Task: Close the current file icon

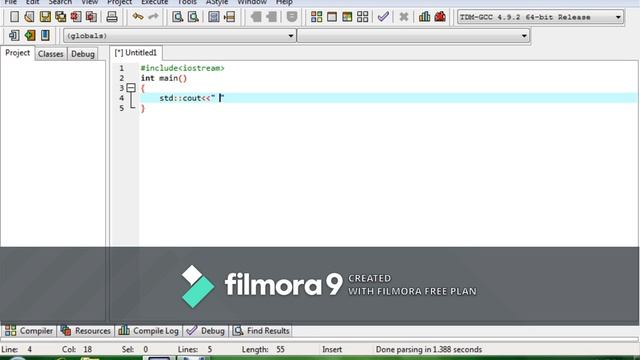Action: pos(76,17)
